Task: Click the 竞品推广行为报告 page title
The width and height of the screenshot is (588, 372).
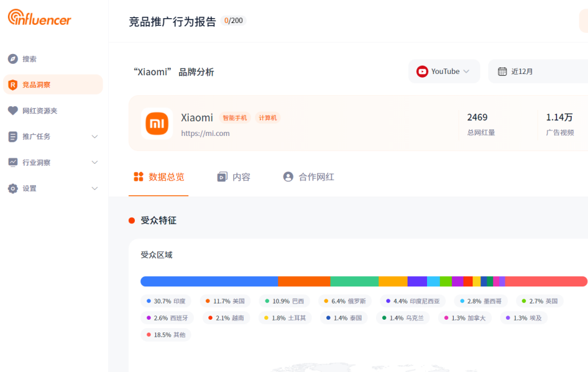Action: click(172, 21)
